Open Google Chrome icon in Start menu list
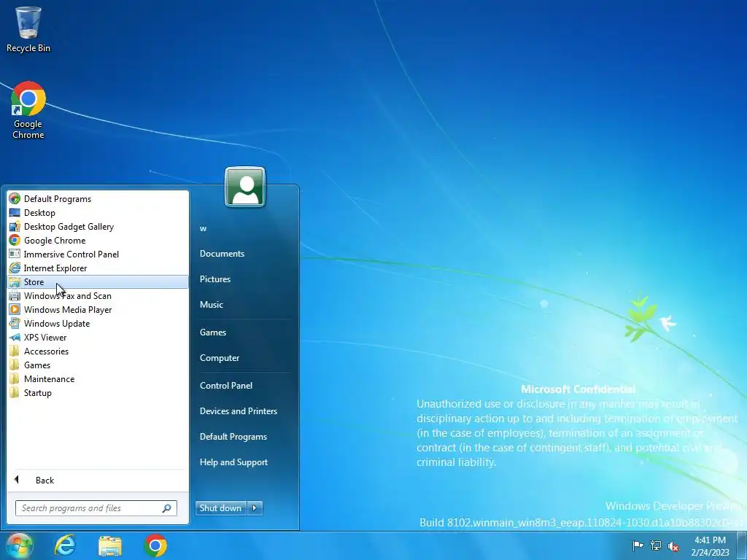Screen dimensions: 747x560 click(x=15, y=240)
